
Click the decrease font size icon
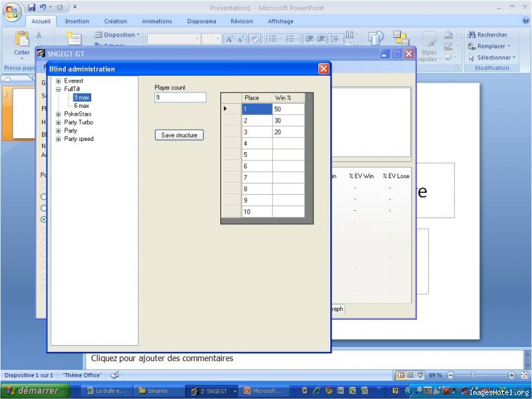[x=240, y=39]
